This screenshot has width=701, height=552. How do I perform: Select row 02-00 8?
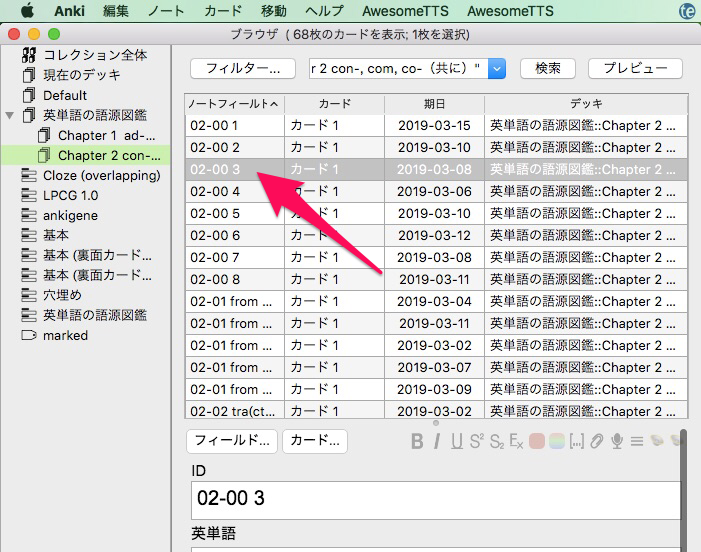[x=436, y=279]
